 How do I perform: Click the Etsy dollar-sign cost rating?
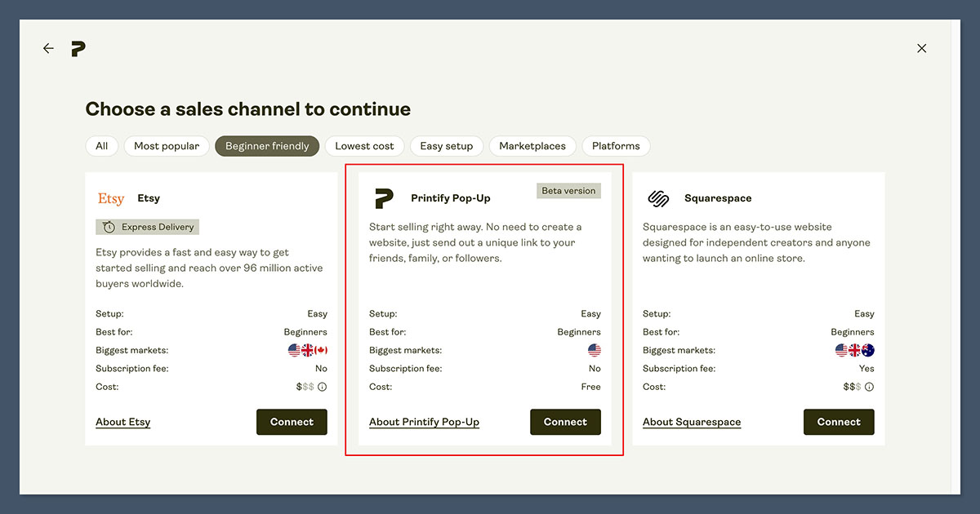tap(305, 388)
